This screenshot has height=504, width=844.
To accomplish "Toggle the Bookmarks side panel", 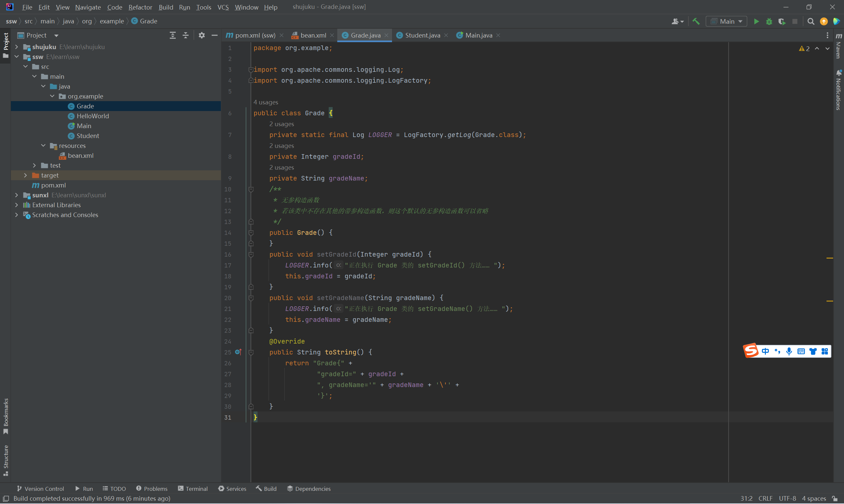I will point(6,416).
